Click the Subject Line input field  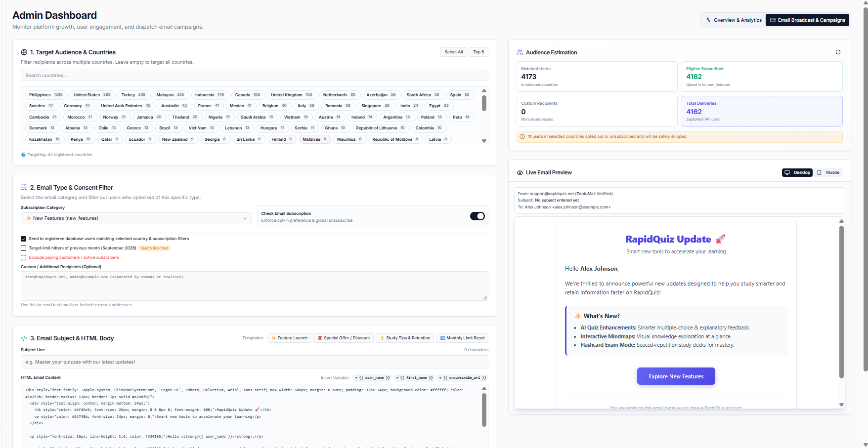click(254, 362)
